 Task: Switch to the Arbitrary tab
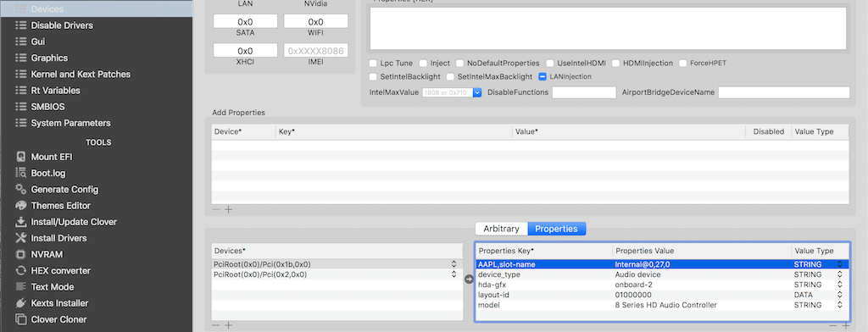point(502,229)
